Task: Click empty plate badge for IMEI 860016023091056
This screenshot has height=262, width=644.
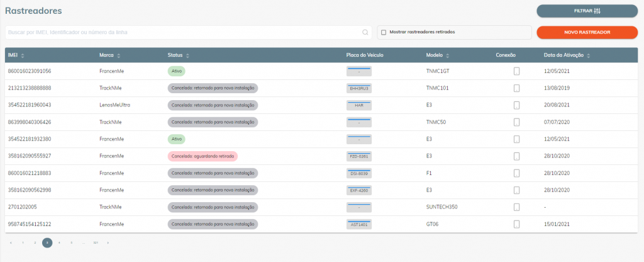Action: (x=359, y=71)
